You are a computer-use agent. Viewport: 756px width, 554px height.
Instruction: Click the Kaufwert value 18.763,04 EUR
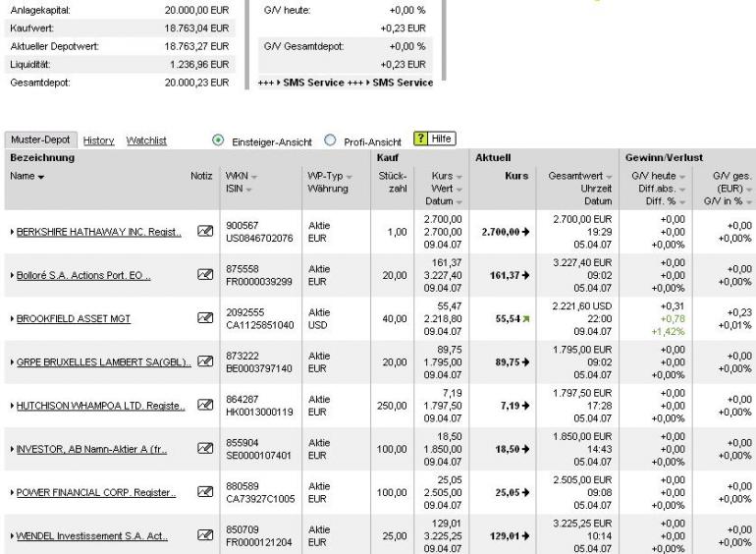point(196,28)
